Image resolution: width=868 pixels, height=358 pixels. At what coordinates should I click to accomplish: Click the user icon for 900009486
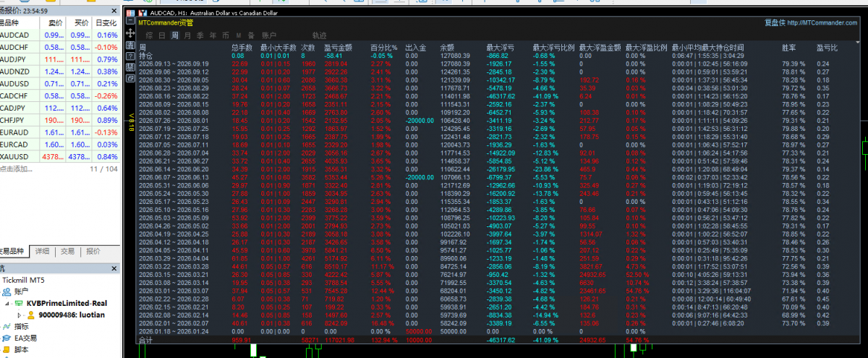click(31, 315)
